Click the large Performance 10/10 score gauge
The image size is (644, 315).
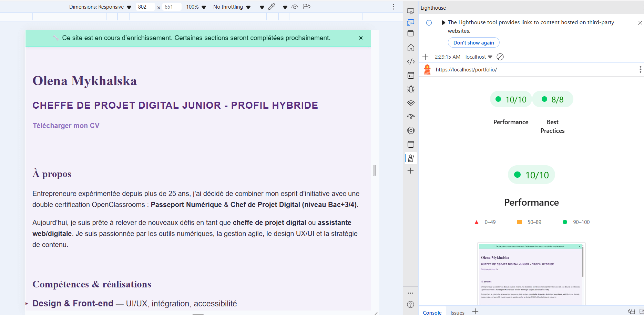[531, 175]
